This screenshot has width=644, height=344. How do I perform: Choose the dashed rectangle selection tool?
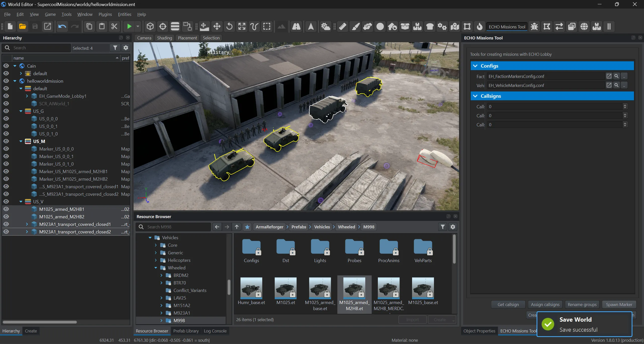click(x=267, y=26)
